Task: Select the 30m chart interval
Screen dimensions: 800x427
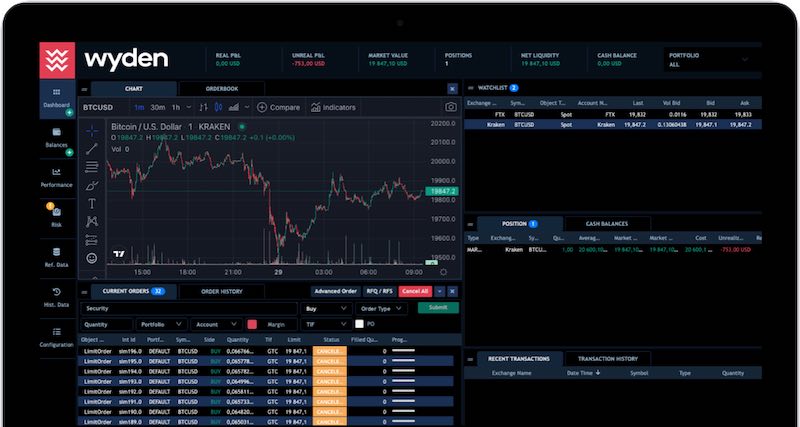Action: 158,107
